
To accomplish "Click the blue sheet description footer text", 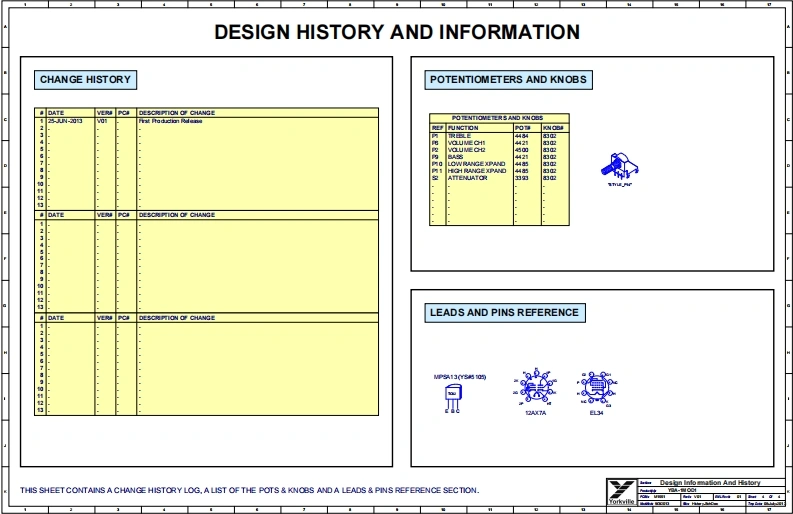I will click(x=249, y=490).
